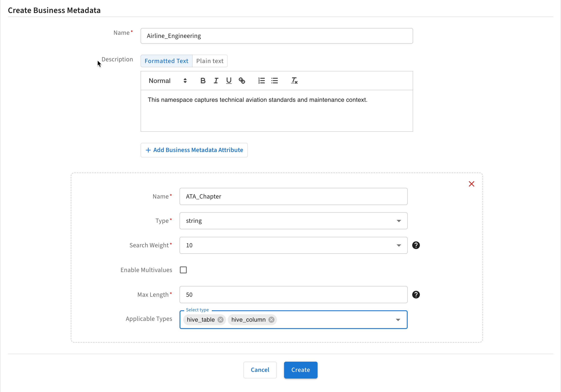Open the attribute Type dropdown
The image size is (561, 392).
[x=293, y=221]
